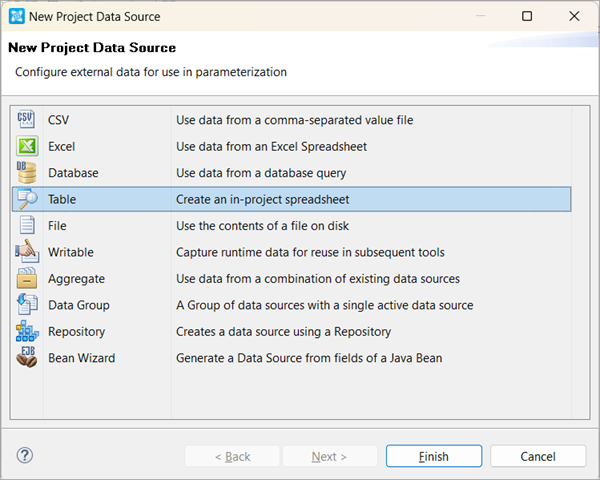Click the Table magnifier icon
The image size is (600, 480).
click(x=27, y=199)
